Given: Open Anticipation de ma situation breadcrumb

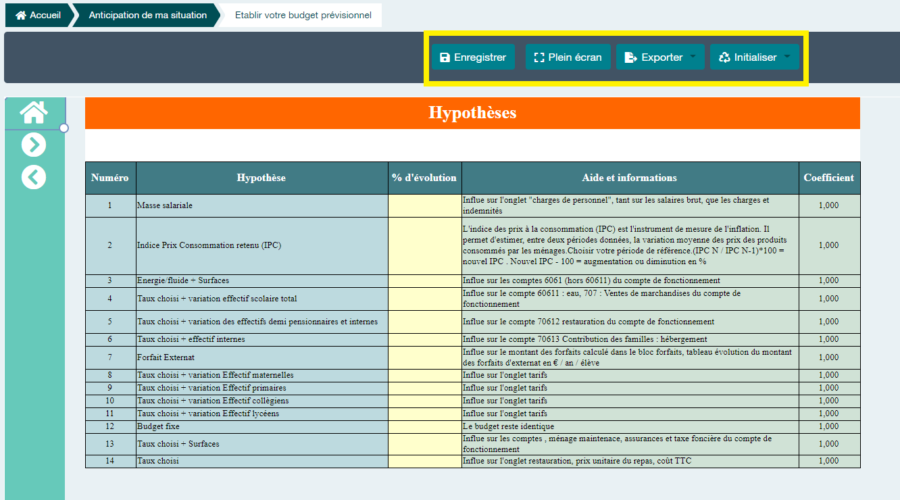Looking at the screenshot, I should 148,15.
